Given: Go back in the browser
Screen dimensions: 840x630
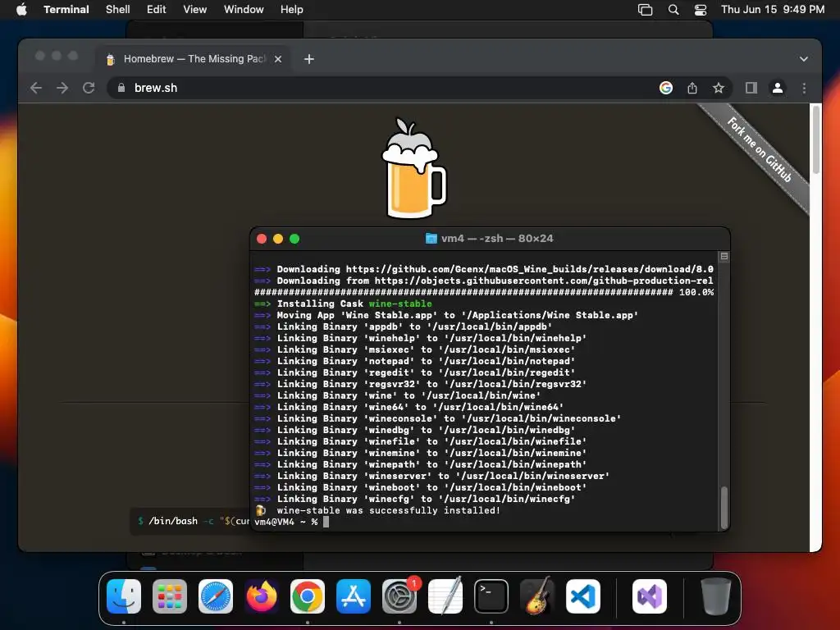Looking at the screenshot, I should [x=36, y=88].
